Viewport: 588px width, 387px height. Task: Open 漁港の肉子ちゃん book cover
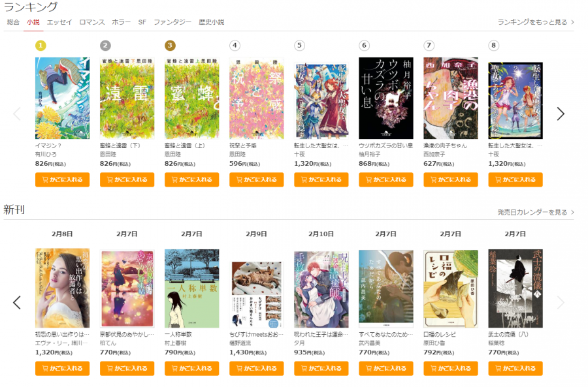coord(451,98)
